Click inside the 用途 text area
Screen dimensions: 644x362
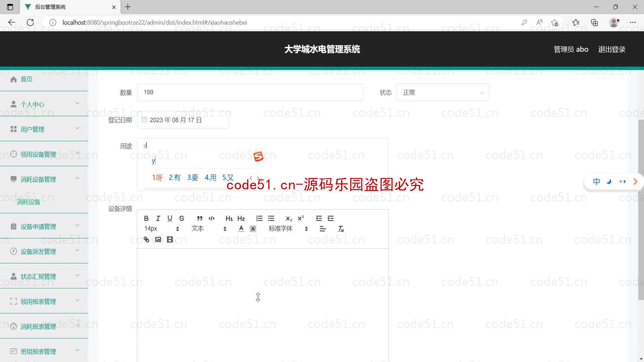pos(263,164)
